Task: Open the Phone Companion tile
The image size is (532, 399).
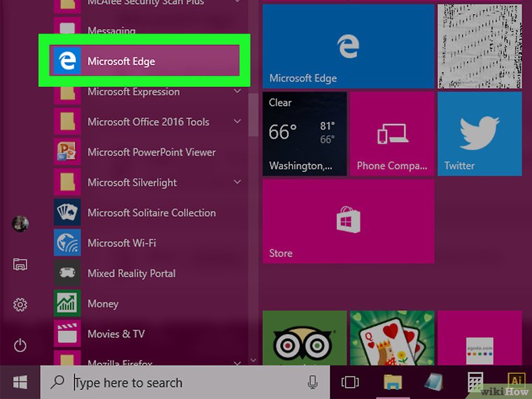Action: click(392, 134)
